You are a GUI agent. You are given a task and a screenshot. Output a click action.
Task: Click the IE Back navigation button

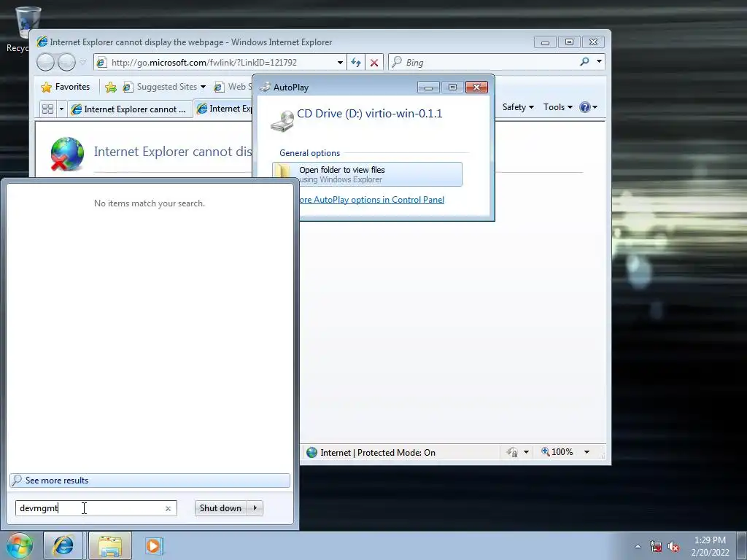coord(46,63)
